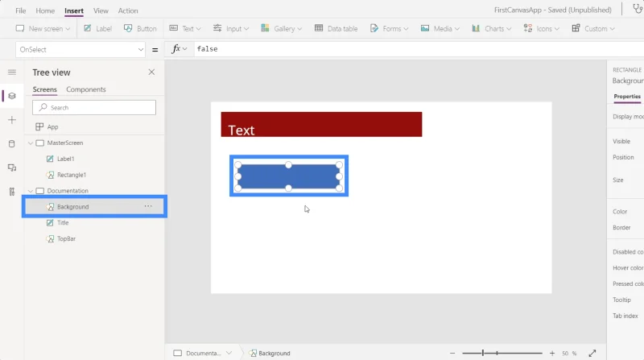Screen dimensions: 644x360
Task: Open the more options for Background
Action: [x=148, y=206]
